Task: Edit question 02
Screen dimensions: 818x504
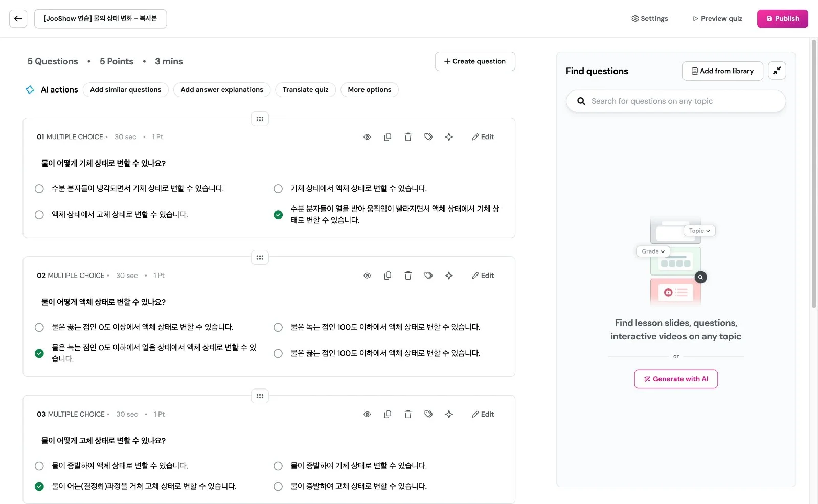Action: (x=483, y=276)
